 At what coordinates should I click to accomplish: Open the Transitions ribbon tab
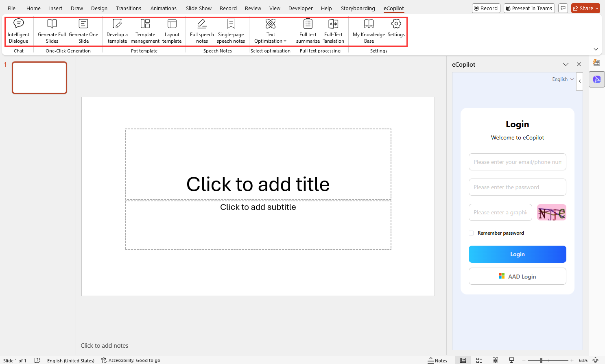128,8
